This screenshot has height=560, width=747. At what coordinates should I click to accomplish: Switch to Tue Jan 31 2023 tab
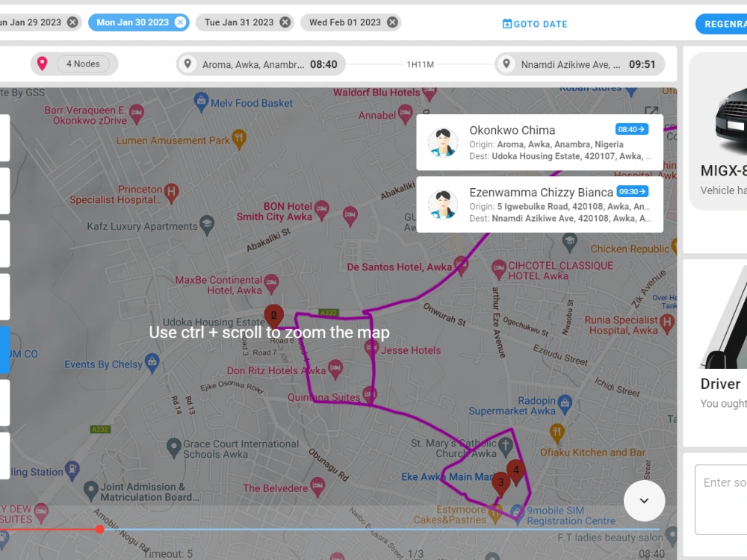click(x=239, y=22)
